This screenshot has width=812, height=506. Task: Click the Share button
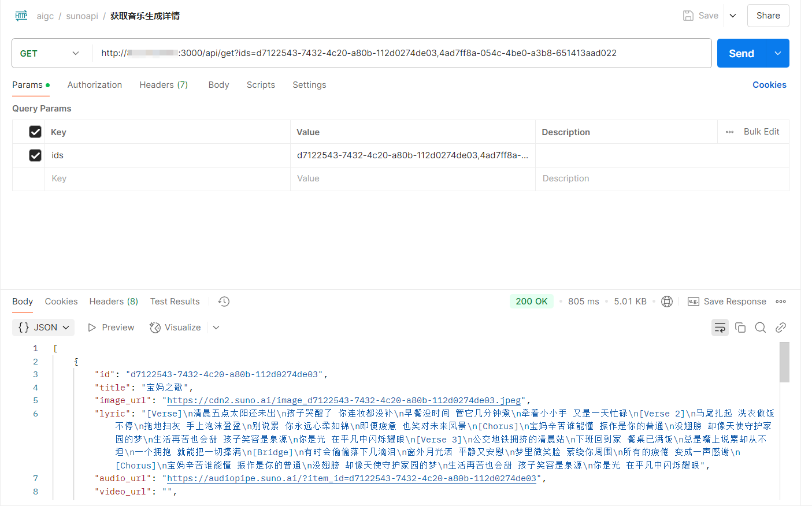tap(768, 16)
